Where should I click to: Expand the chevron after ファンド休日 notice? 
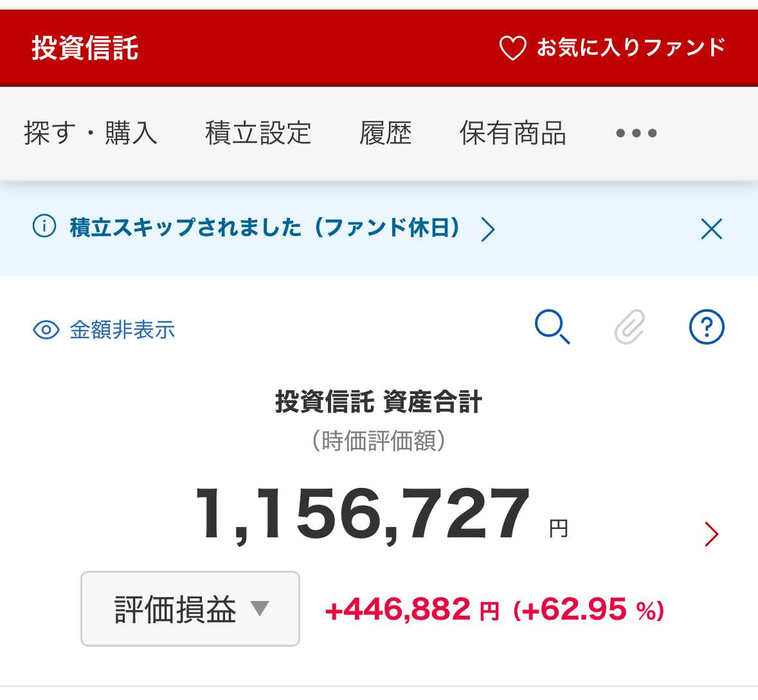(488, 229)
